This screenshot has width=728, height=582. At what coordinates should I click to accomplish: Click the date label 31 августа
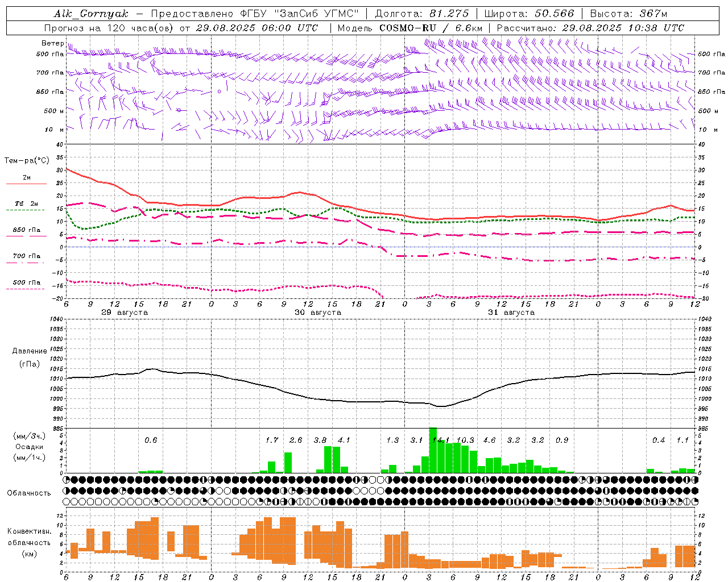click(x=511, y=313)
